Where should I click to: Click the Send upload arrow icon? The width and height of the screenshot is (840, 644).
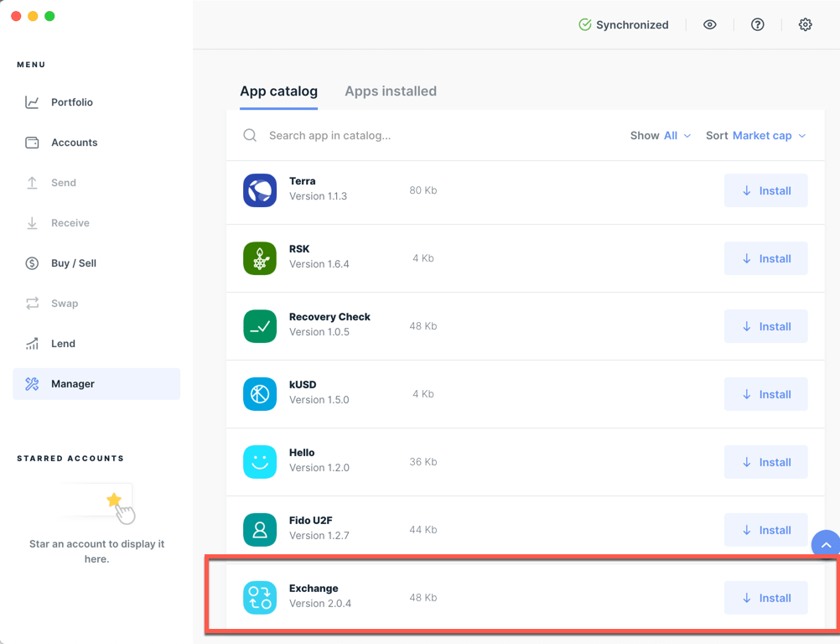(32, 183)
